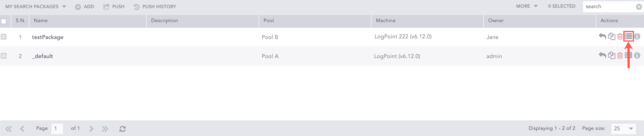644x136 pixels.
Task: Expand the My Search Packages dropdown
Action: (35, 7)
